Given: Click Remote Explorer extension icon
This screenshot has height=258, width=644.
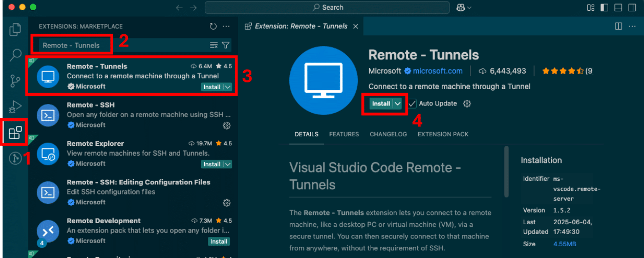Looking at the screenshot, I should [48, 154].
